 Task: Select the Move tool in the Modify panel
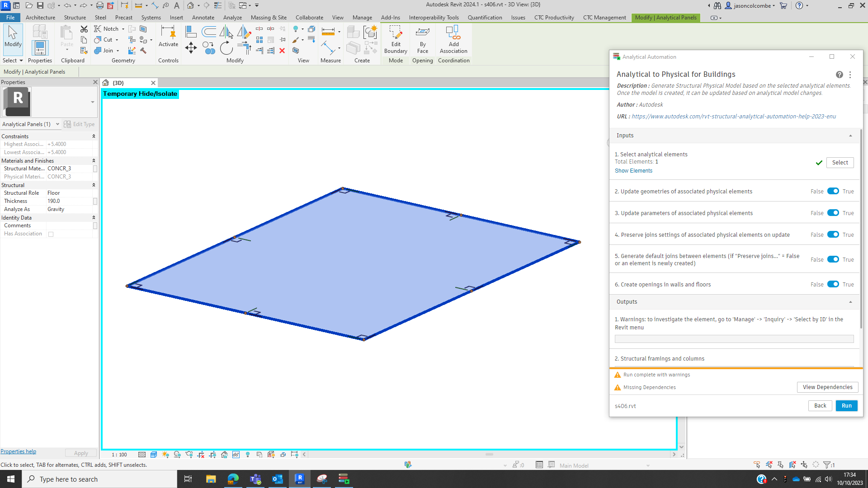click(191, 48)
